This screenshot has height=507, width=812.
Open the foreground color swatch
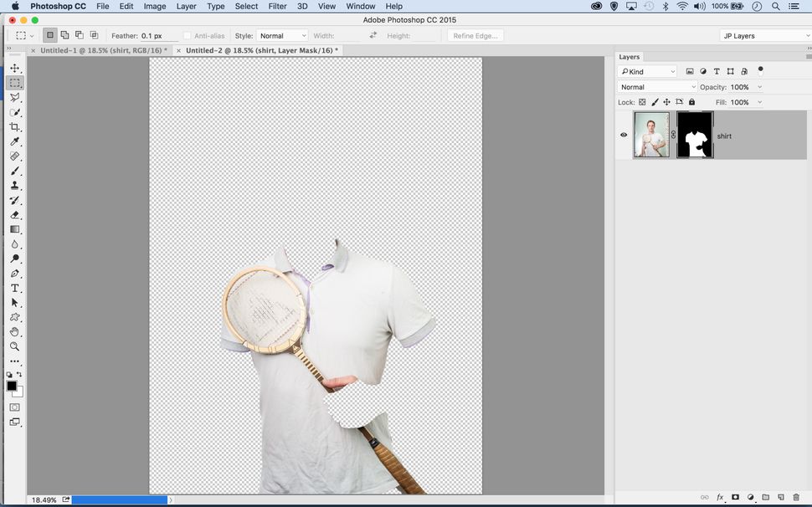11,387
